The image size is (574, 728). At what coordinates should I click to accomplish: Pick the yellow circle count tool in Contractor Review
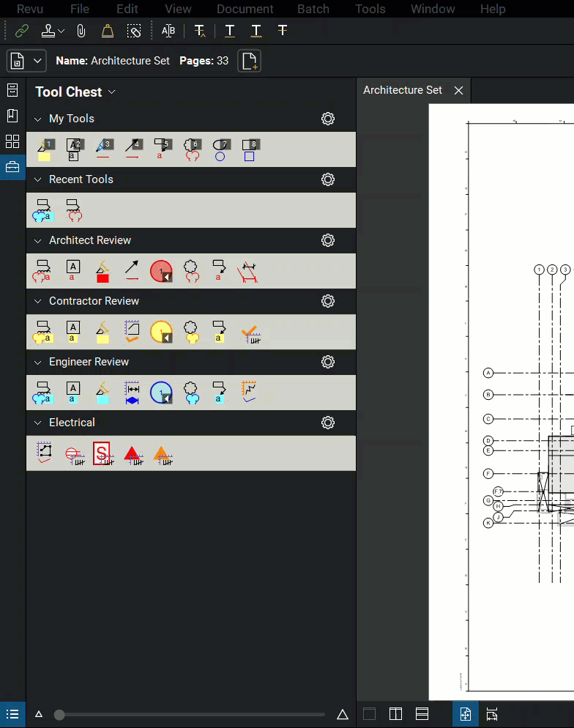(160, 332)
